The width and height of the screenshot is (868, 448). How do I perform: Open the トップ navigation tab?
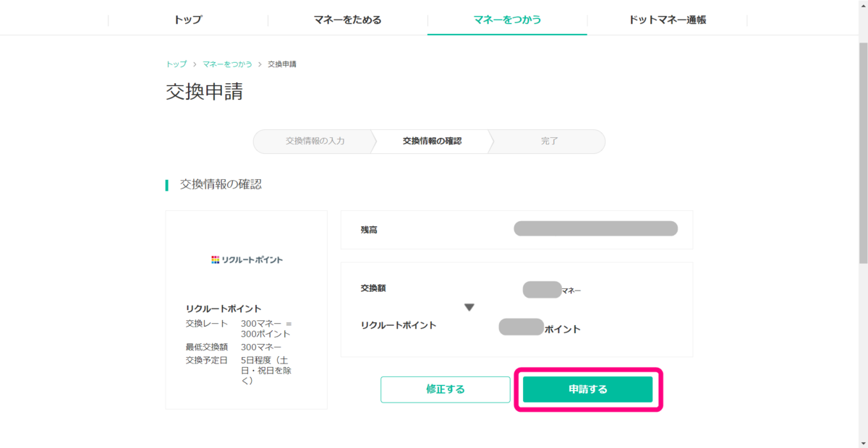point(188,20)
